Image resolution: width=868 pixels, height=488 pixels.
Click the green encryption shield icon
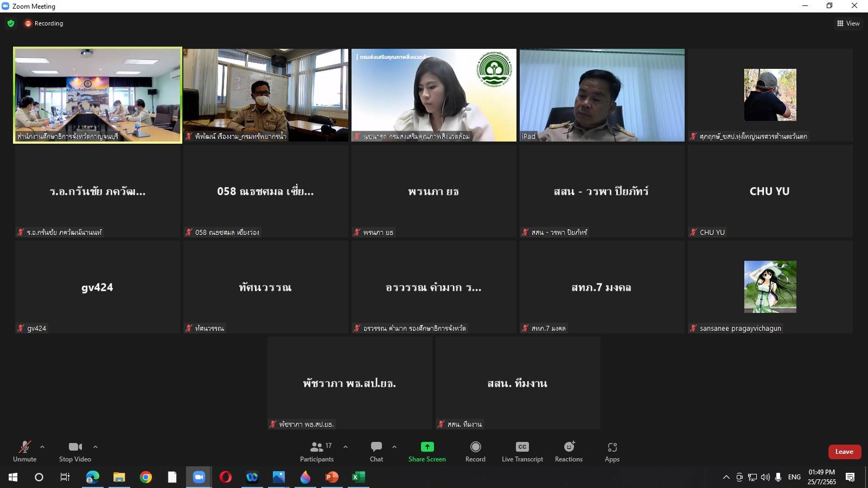(x=11, y=23)
